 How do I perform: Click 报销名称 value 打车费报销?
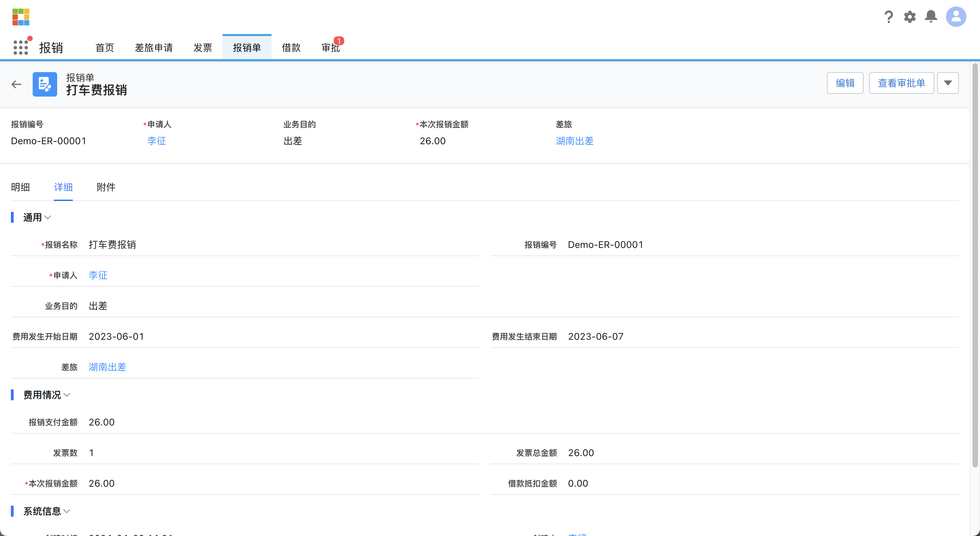(x=112, y=245)
